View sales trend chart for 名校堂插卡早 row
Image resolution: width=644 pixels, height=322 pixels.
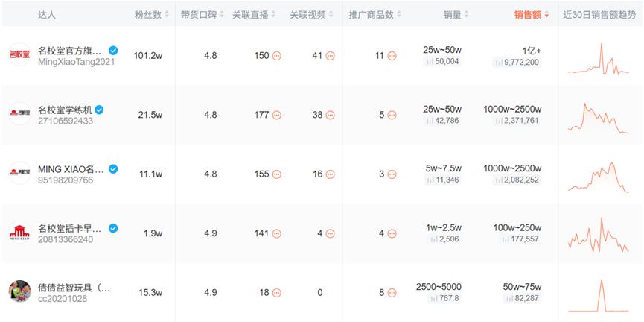click(599, 235)
